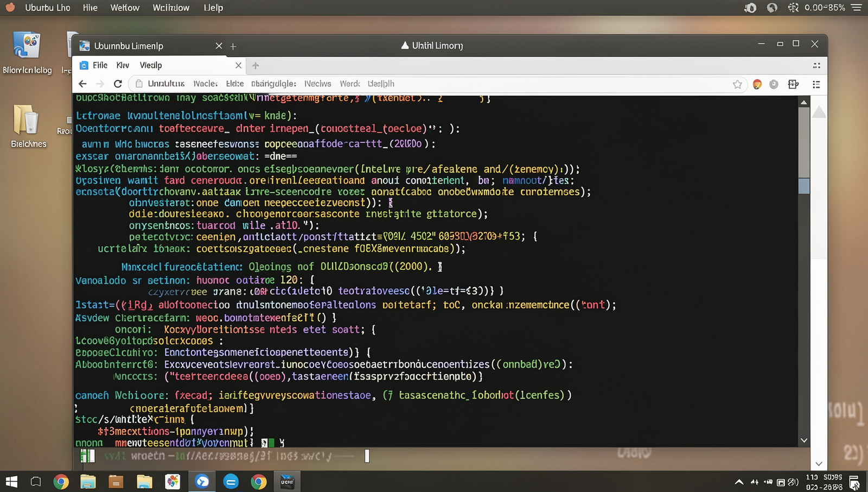Viewport: 868px width, 492px height.
Task: Open the Weltow menu in the top bar
Action: pos(125,8)
